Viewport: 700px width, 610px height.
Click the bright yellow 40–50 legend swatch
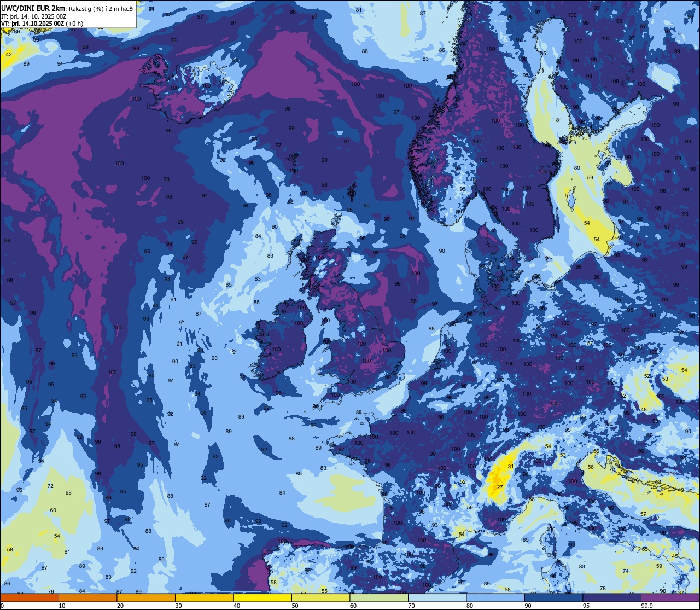click(x=262, y=597)
